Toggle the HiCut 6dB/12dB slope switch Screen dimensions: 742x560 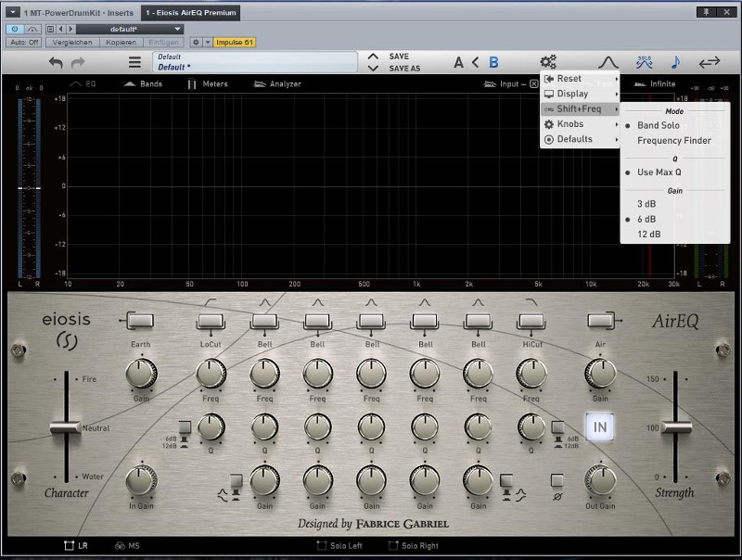point(558,428)
